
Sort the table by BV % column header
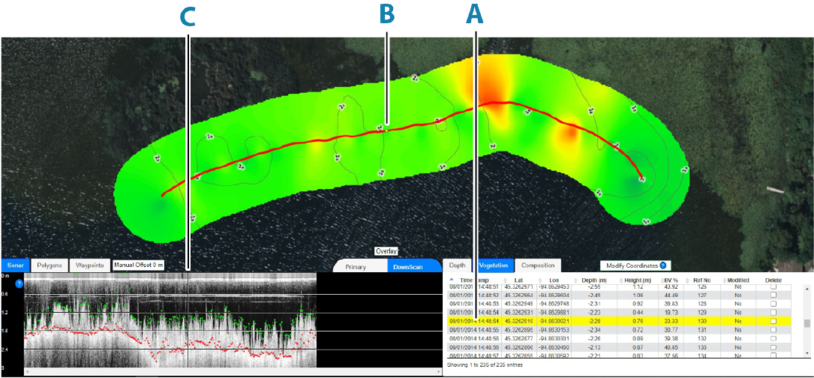click(x=673, y=280)
